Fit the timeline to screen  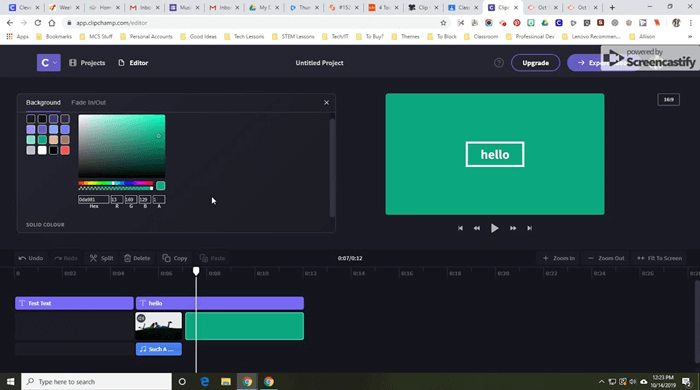click(x=659, y=258)
